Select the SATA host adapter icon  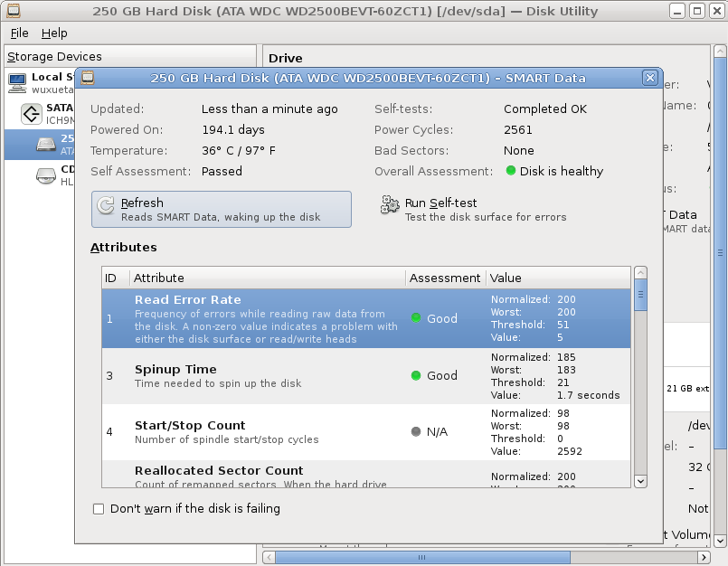pos(32,114)
